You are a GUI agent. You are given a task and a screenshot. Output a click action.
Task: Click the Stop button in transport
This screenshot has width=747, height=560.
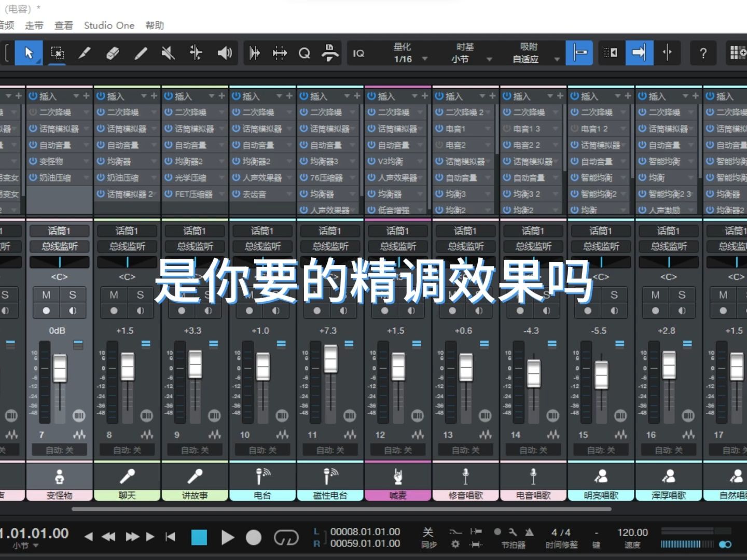click(199, 537)
